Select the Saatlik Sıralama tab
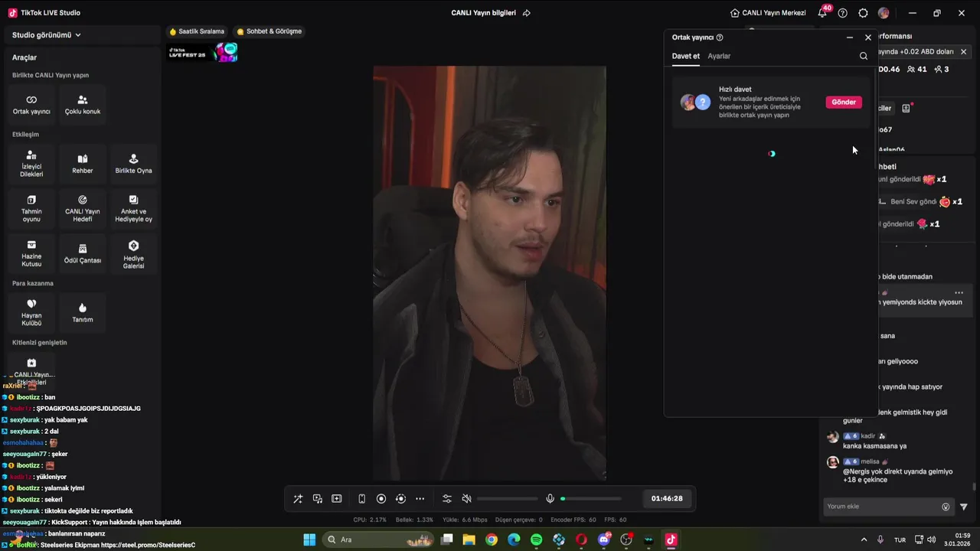The height and width of the screenshot is (551, 980). [197, 31]
